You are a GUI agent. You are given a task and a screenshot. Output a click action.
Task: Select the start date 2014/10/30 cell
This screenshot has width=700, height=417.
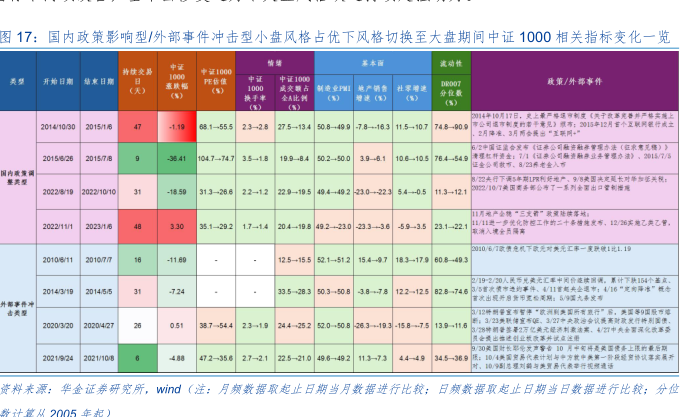point(58,128)
